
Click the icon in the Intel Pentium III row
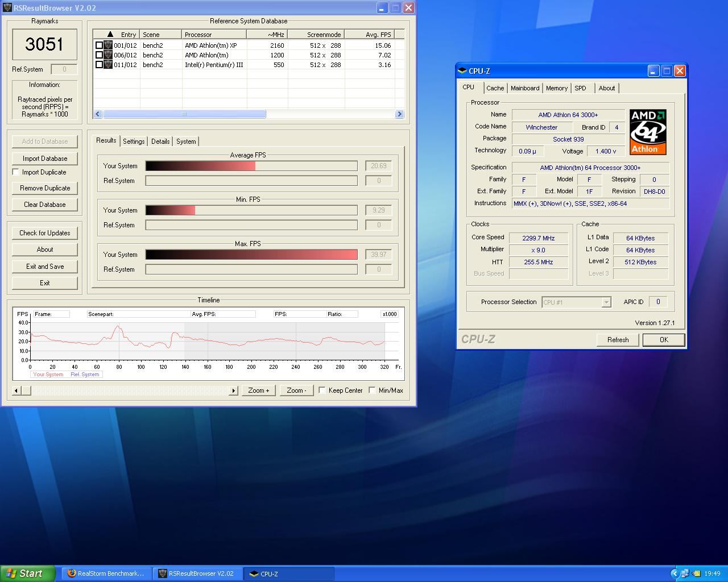click(x=107, y=65)
